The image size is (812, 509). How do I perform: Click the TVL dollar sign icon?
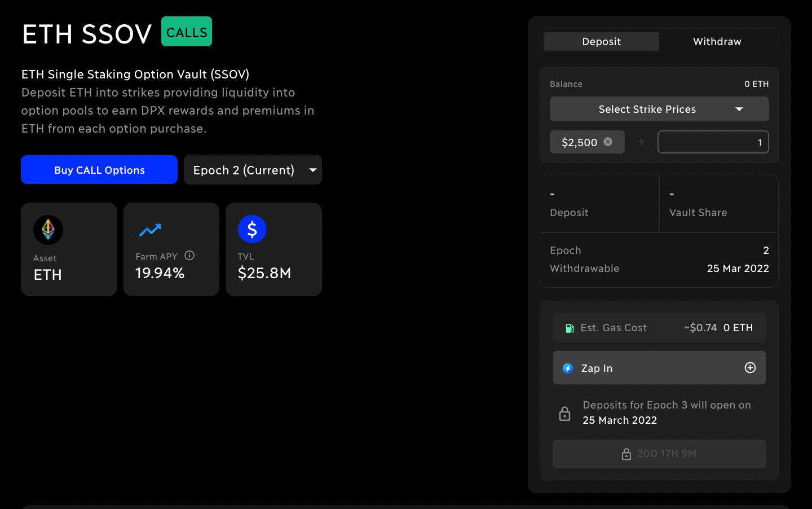pyautogui.click(x=252, y=229)
